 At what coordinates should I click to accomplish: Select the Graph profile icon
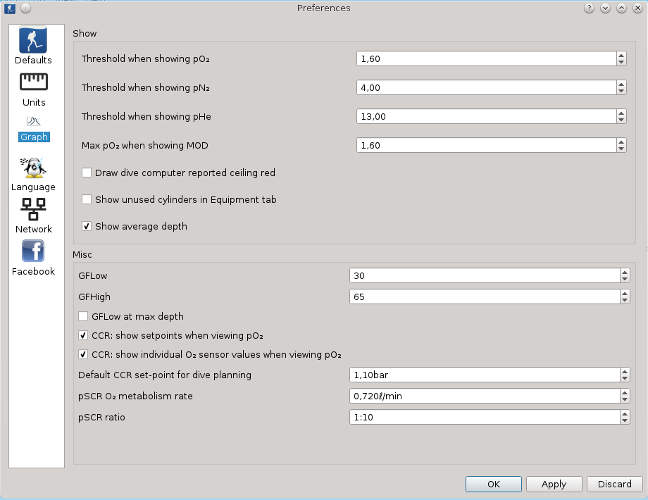tap(33, 121)
